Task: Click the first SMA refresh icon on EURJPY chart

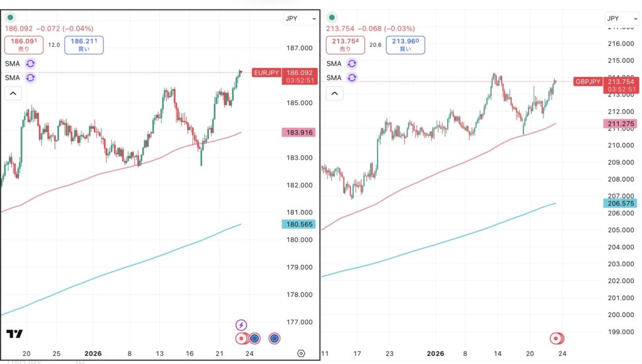Action: [31, 63]
